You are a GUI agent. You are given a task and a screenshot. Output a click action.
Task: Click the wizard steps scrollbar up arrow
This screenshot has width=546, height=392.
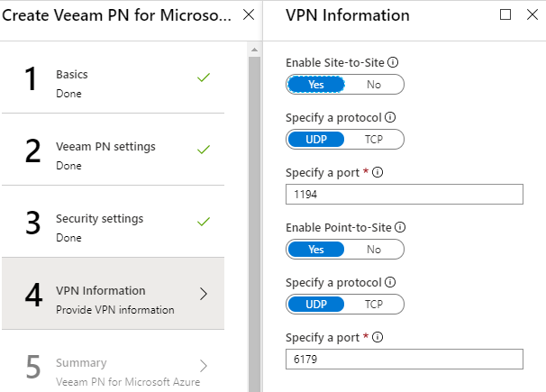255,50
